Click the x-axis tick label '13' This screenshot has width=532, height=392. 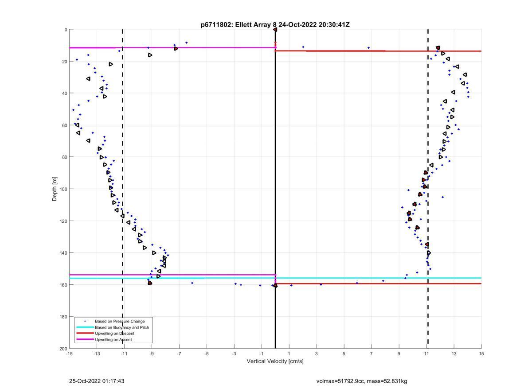pyautogui.click(x=454, y=353)
